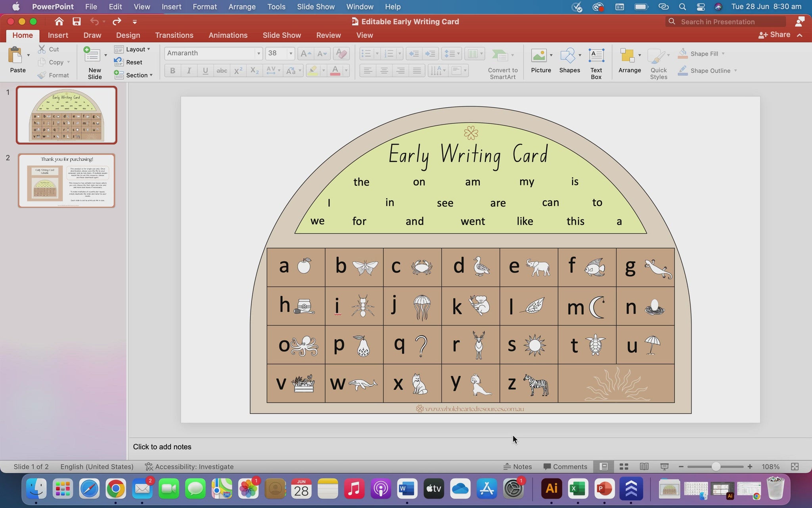Click Accessibility: Investigate status

189,467
